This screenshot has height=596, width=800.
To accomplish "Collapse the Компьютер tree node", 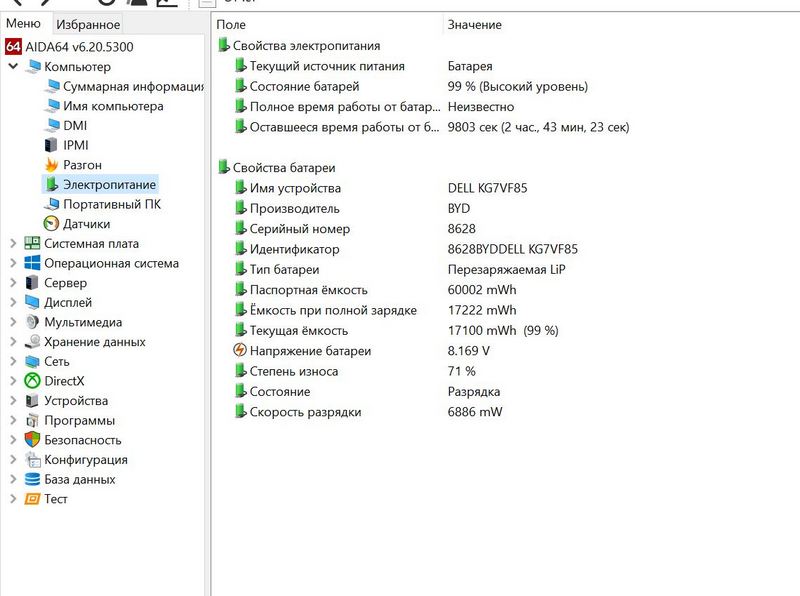I will pos(13,67).
